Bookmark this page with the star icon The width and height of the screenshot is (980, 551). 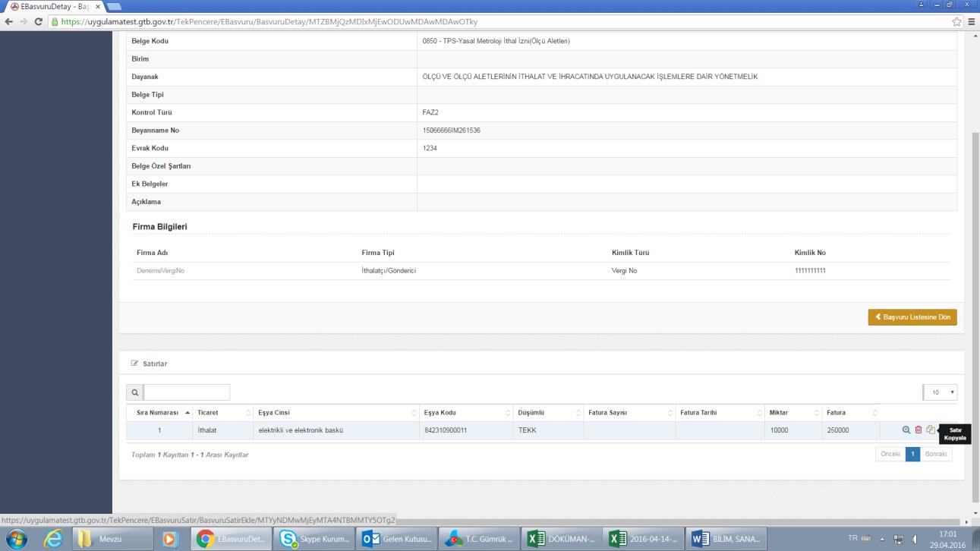pyautogui.click(x=957, y=22)
